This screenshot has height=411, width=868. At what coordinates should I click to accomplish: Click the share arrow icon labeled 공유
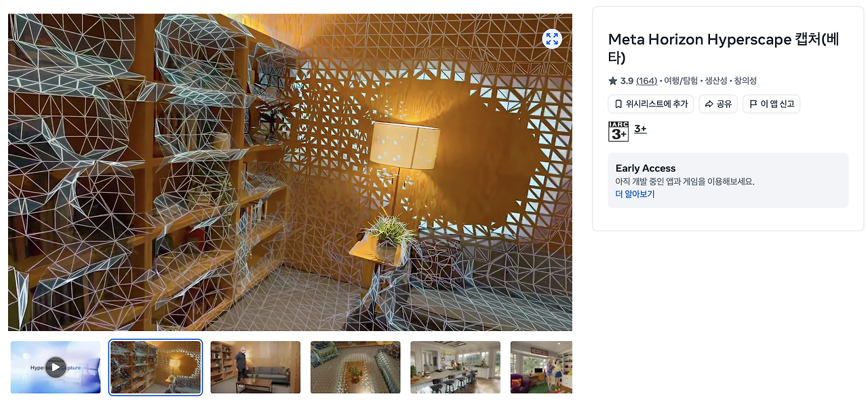click(x=709, y=104)
